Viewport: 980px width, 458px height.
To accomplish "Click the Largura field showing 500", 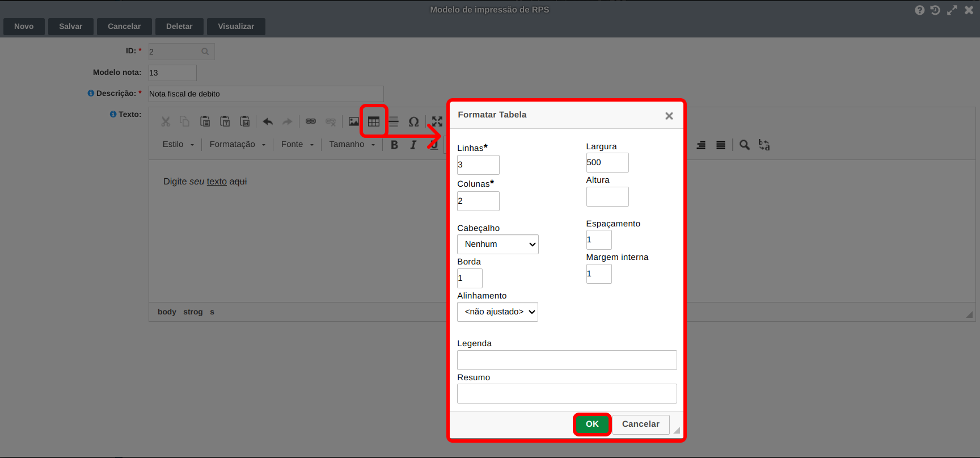I will pyautogui.click(x=607, y=162).
